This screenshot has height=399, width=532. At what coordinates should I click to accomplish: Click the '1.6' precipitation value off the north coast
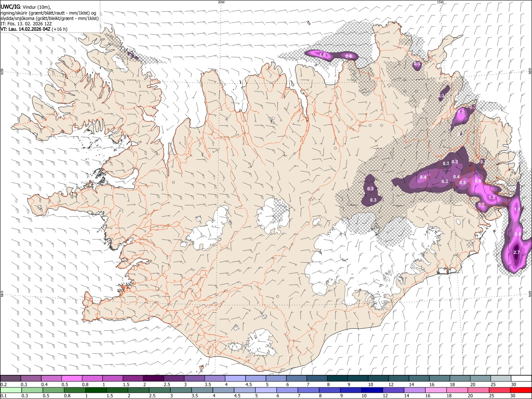(x=323, y=55)
